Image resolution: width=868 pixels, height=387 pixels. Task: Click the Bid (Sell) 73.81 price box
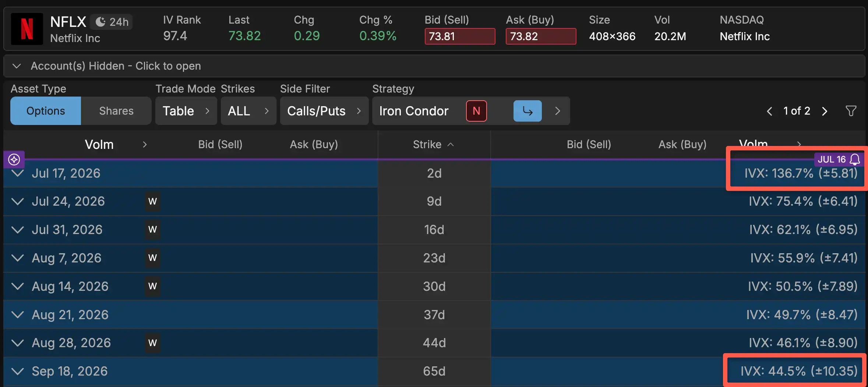[460, 36]
